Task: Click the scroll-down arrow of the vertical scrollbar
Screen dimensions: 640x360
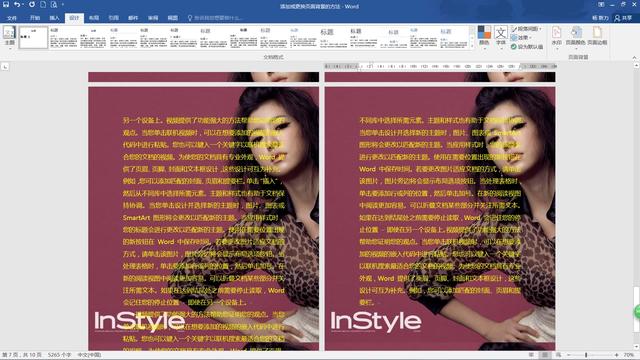Action: click(x=636, y=347)
